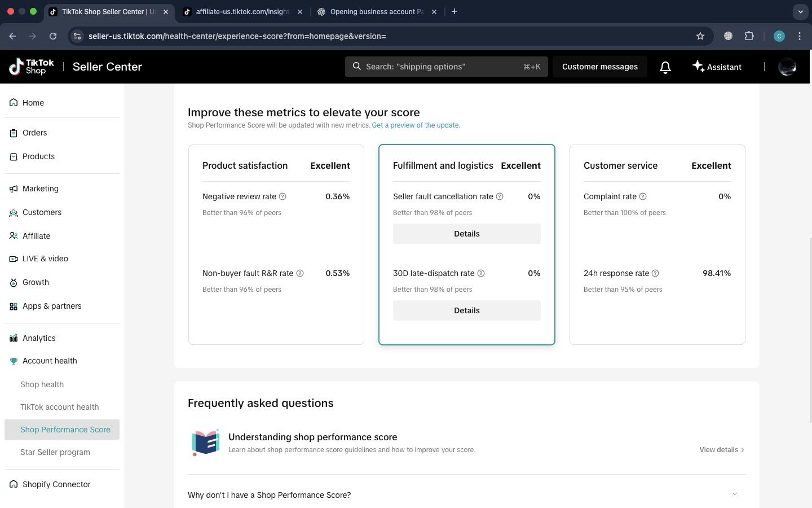This screenshot has width=812, height=508.
Task: Click "Frequently asked questions" heading
Action: pos(261,403)
